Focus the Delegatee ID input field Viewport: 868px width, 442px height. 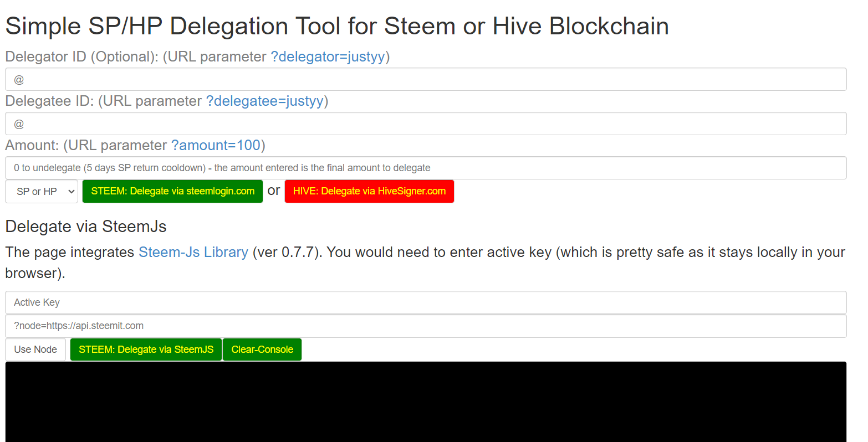(x=426, y=124)
